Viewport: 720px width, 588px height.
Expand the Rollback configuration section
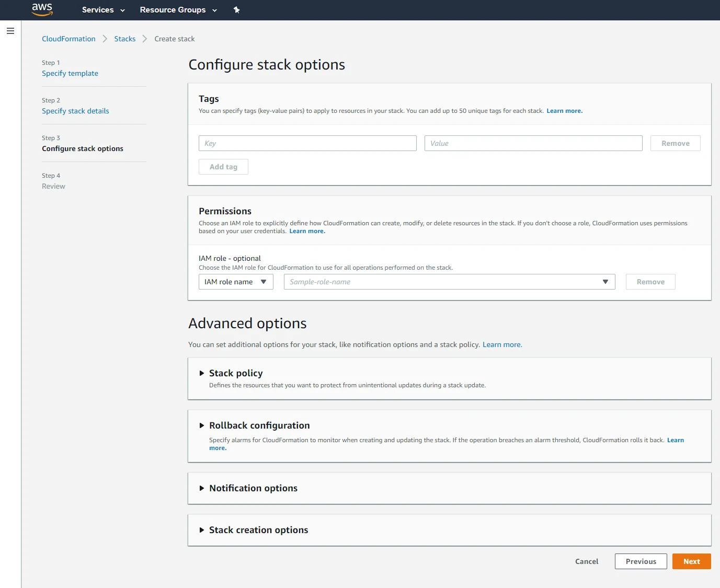pos(259,425)
